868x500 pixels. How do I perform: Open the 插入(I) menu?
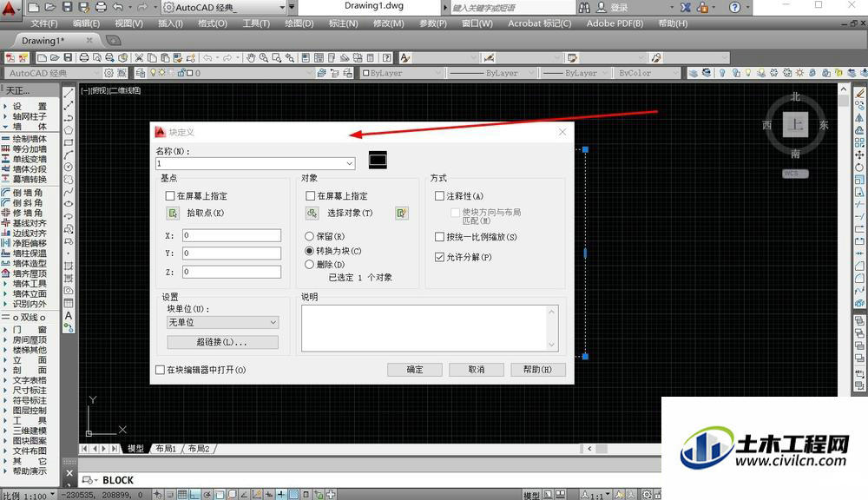170,23
